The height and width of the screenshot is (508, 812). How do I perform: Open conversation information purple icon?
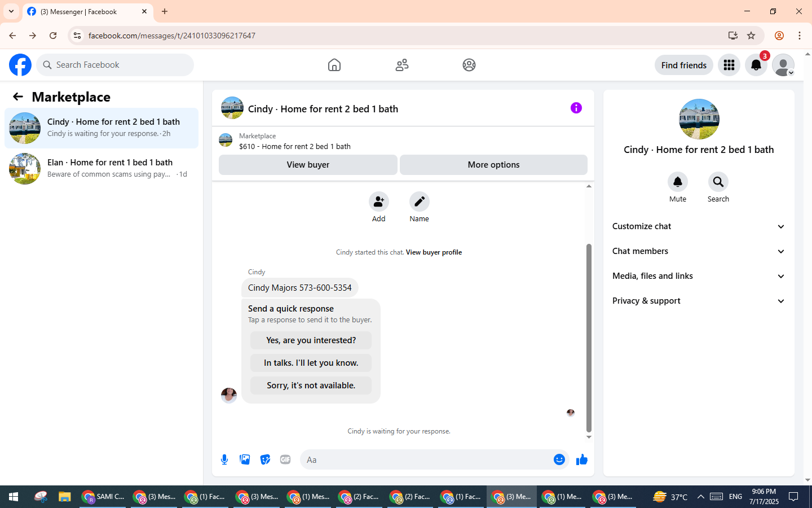[576, 108]
